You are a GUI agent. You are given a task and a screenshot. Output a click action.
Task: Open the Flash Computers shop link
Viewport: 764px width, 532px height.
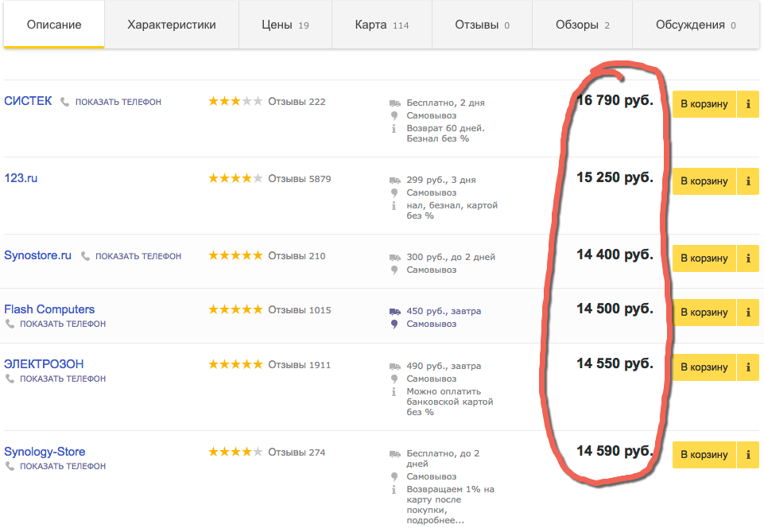pos(49,309)
